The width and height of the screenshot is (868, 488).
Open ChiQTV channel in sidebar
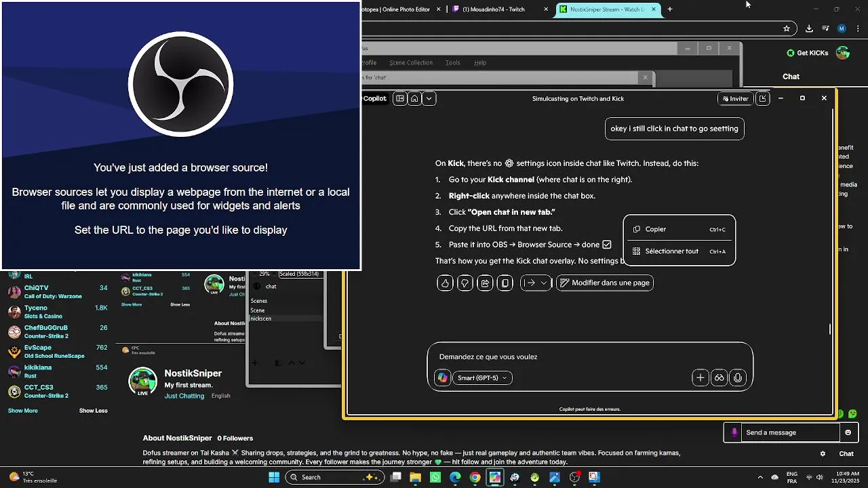pyautogui.click(x=58, y=292)
